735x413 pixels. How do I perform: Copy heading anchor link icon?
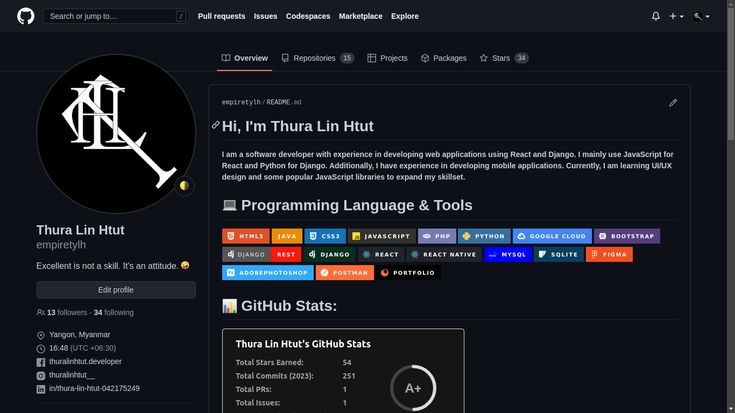[x=215, y=125]
